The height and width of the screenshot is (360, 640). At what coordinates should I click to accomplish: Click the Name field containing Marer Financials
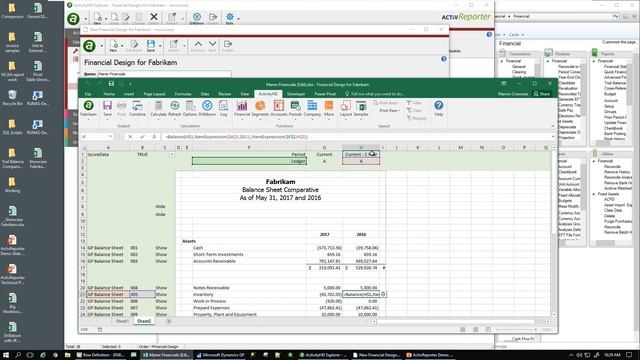point(164,74)
